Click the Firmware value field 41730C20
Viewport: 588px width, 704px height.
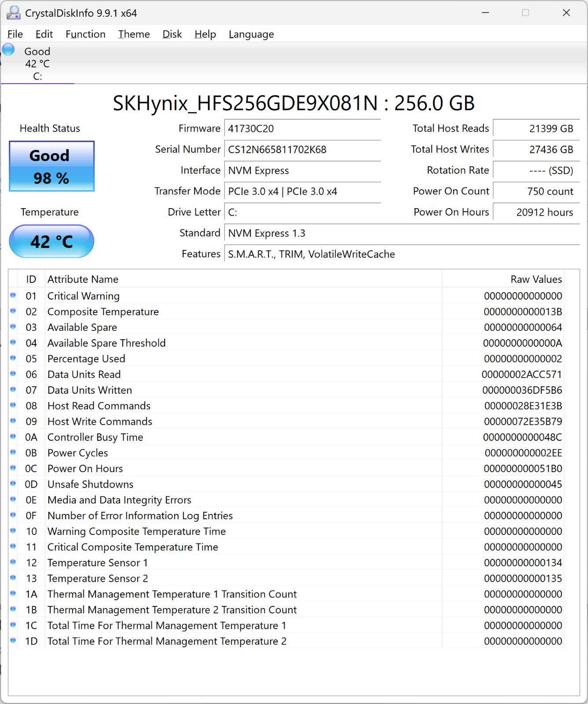pyautogui.click(x=302, y=128)
